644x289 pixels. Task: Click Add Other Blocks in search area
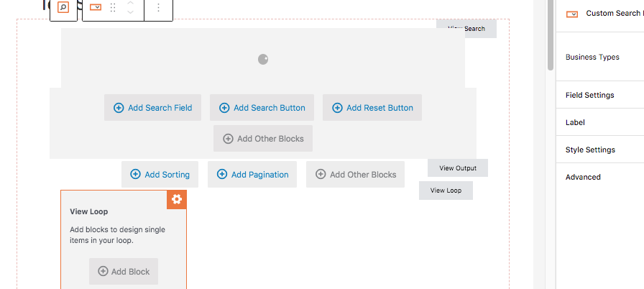[x=263, y=138]
